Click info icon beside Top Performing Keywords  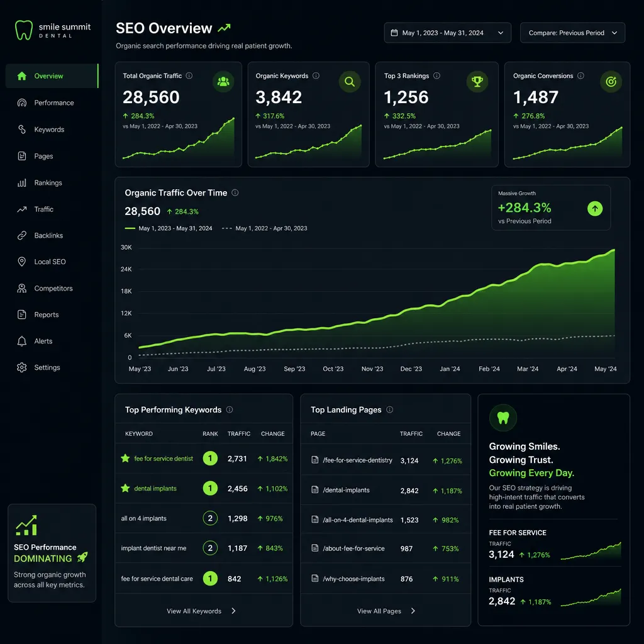[x=230, y=409]
